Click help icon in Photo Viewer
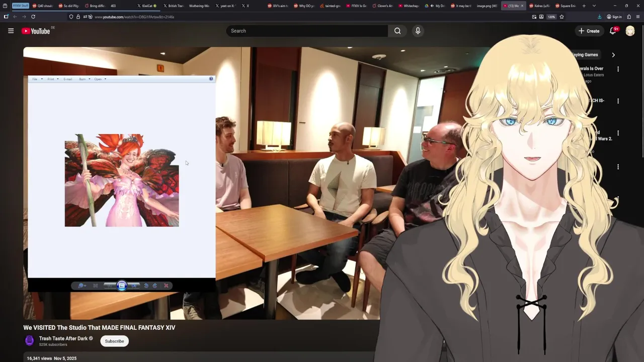644x362 pixels. (211, 79)
